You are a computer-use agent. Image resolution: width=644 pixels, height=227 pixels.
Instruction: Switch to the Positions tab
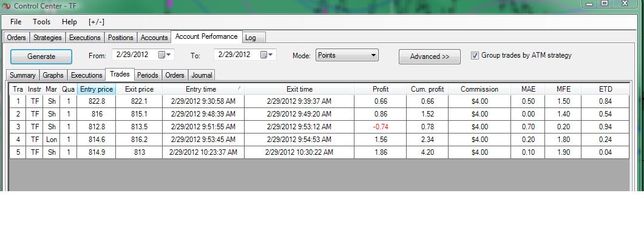tap(120, 38)
